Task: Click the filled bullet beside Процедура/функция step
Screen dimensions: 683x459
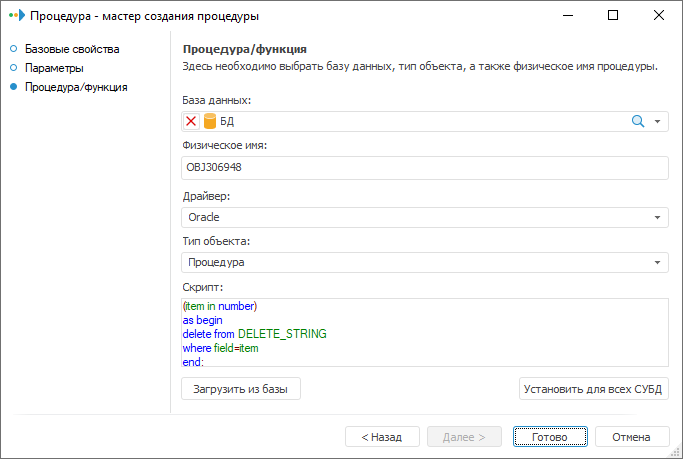Action: [x=13, y=87]
